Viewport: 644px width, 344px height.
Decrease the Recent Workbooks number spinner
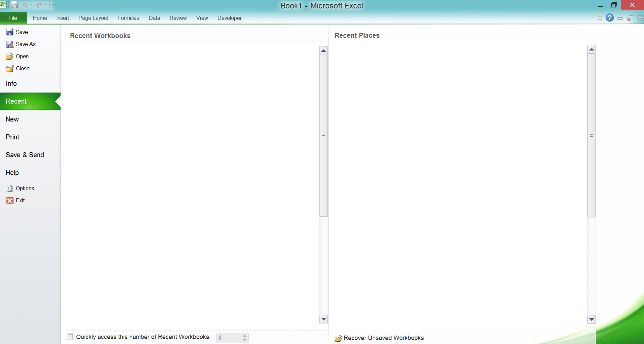245,340
